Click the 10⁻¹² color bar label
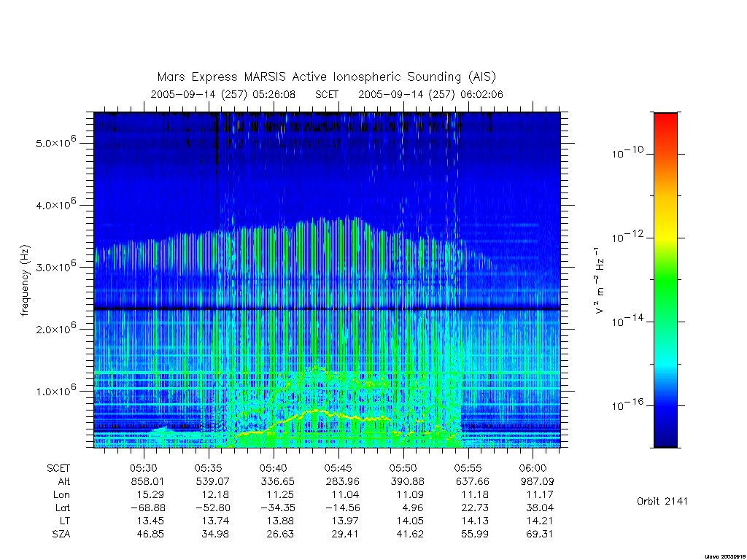Screen dimensions: 747x560 pyautogui.click(x=627, y=236)
